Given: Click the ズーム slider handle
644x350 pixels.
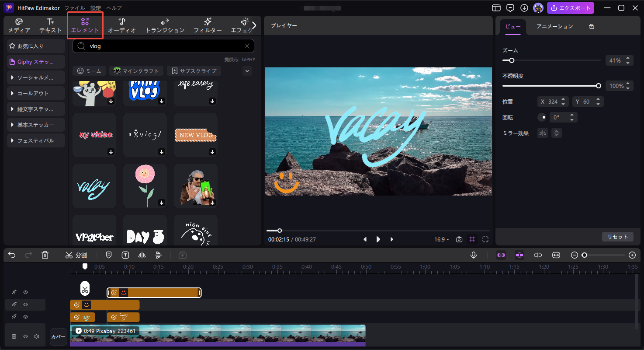Looking at the screenshot, I should (x=512, y=60).
